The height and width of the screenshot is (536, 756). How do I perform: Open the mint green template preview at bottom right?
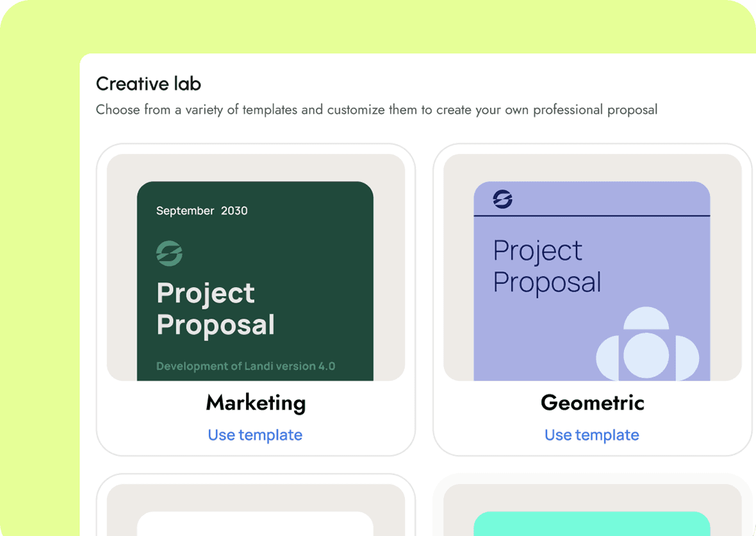(x=591, y=524)
